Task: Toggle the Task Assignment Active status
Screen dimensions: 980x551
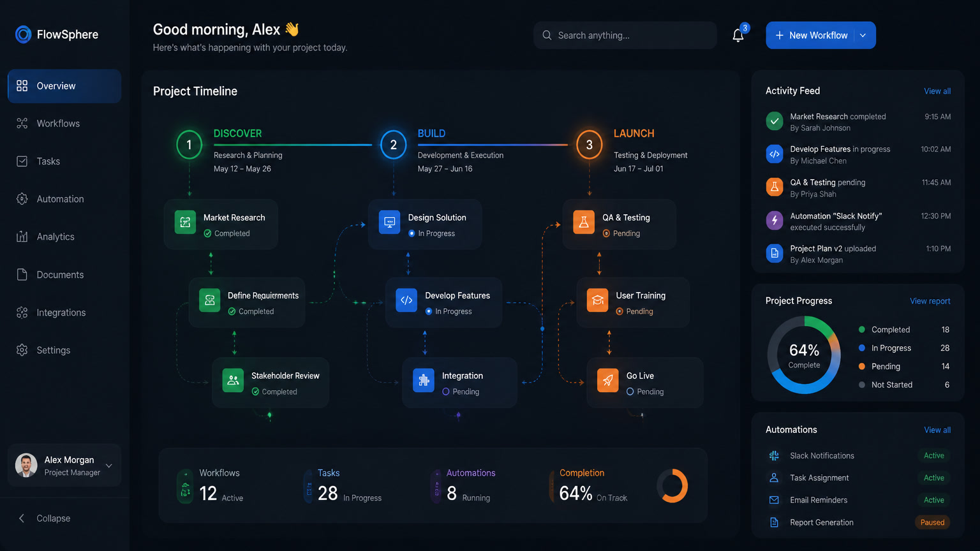Action: (x=933, y=478)
